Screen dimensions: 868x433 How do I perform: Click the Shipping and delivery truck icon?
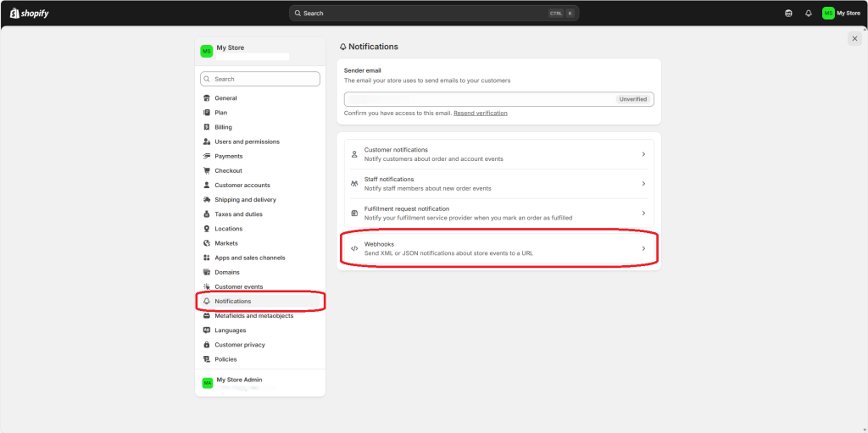point(207,199)
